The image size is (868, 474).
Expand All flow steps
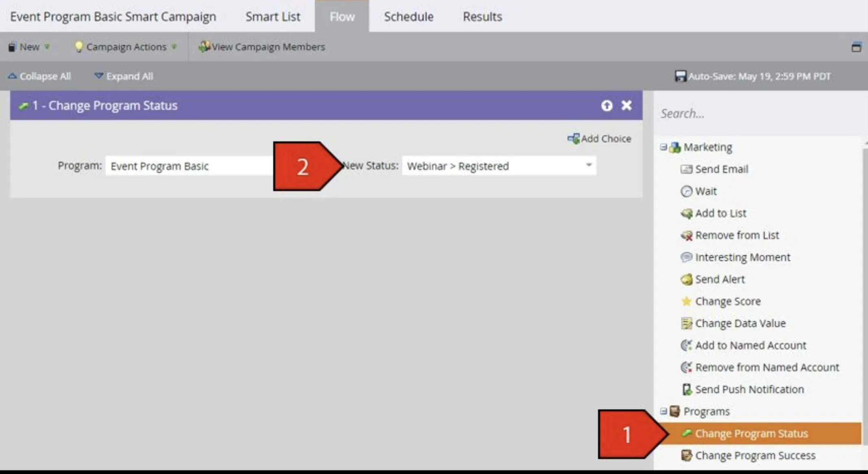pyautogui.click(x=124, y=76)
